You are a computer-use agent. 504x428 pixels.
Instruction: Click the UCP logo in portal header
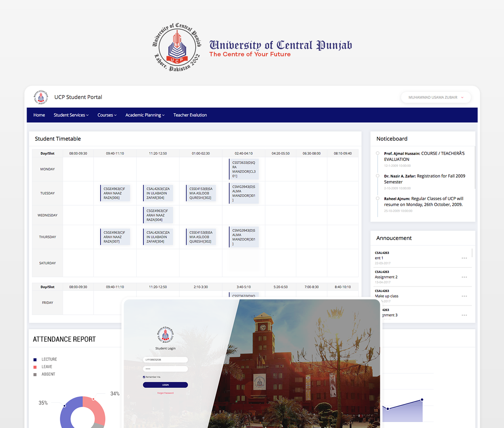point(41,97)
